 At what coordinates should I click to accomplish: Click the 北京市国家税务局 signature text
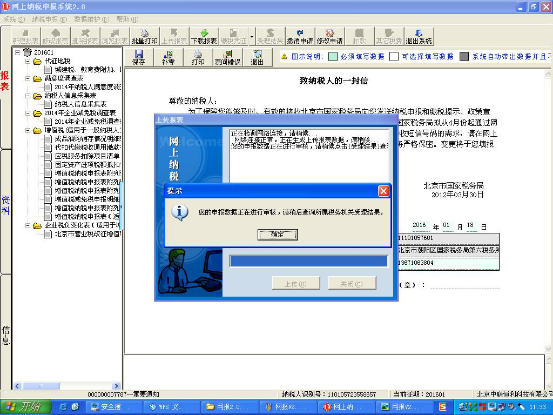454,186
